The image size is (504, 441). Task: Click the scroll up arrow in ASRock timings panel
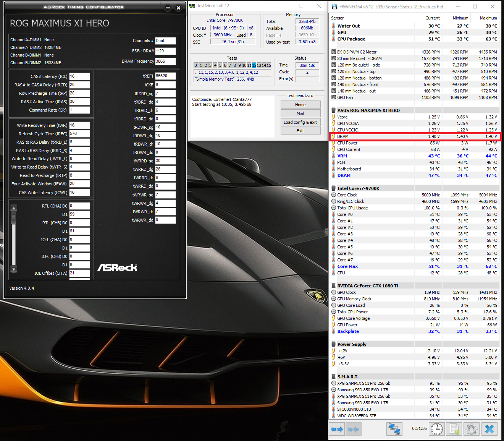click(x=14, y=208)
